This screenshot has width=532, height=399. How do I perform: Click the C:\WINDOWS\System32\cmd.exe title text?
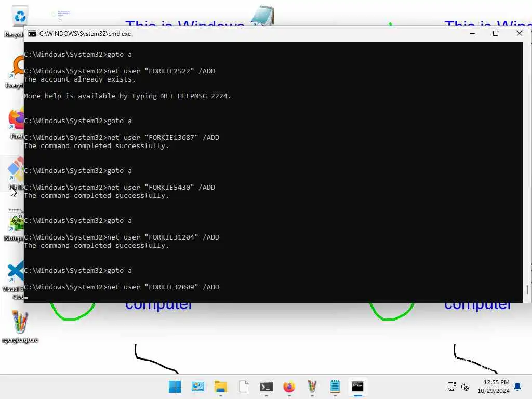(x=85, y=34)
